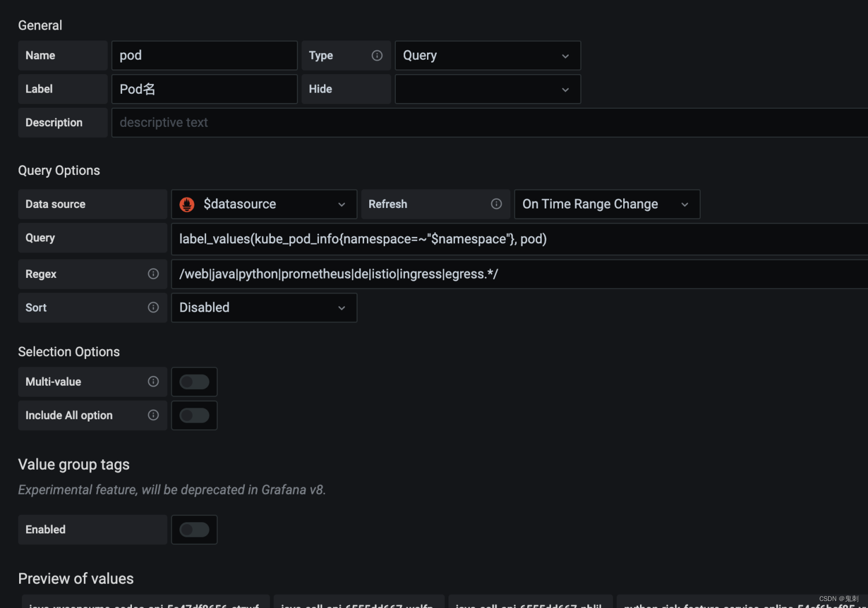Expand the Hide dropdown

pyautogui.click(x=487, y=89)
